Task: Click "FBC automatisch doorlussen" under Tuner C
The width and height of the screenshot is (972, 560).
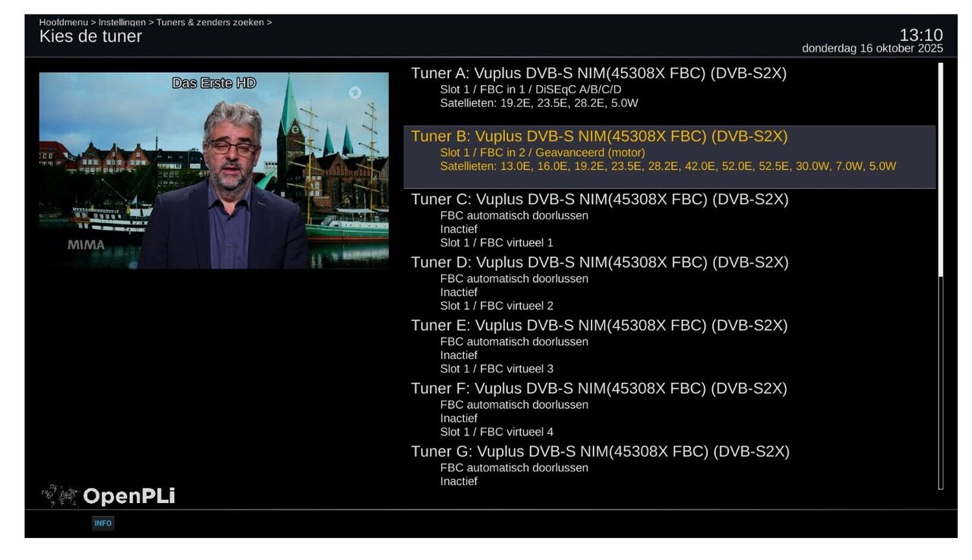Action: (x=514, y=216)
